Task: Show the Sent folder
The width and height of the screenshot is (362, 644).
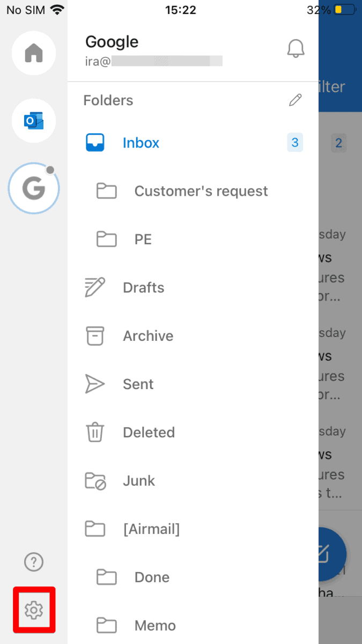Action: [138, 384]
